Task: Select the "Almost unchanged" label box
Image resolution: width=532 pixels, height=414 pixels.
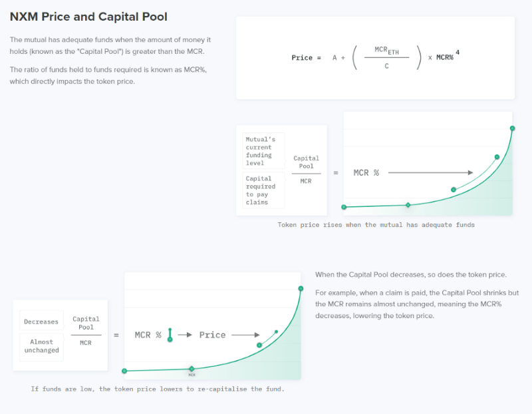Action: coord(41,346)
